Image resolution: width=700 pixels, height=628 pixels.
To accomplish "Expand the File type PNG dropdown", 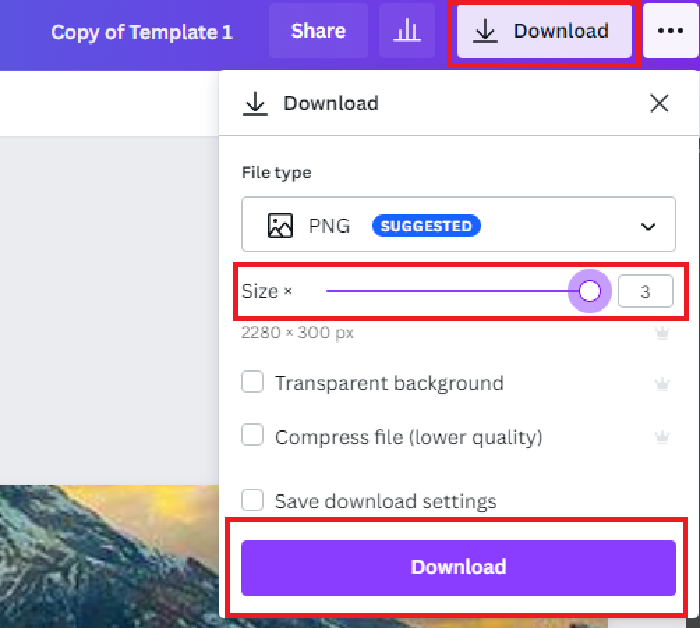I will [x=458, y=226].
